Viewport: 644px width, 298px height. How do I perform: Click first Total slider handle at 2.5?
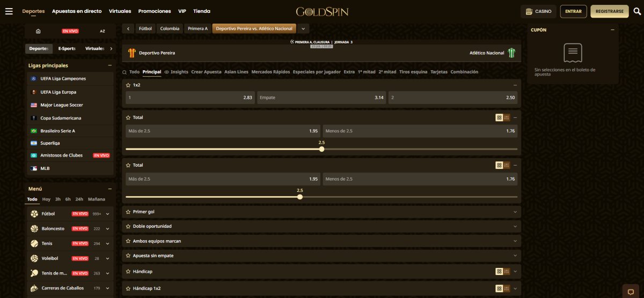pos(321,149)
